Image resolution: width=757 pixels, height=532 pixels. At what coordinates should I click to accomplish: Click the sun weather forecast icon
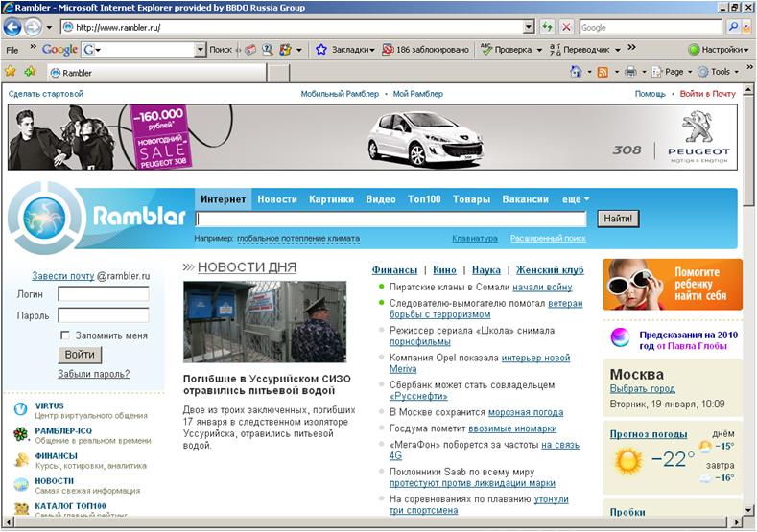(x=627, y=461)
